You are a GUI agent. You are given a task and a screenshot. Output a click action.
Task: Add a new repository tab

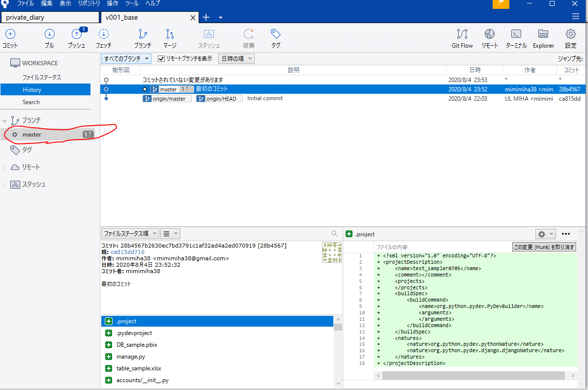point(206,17)
